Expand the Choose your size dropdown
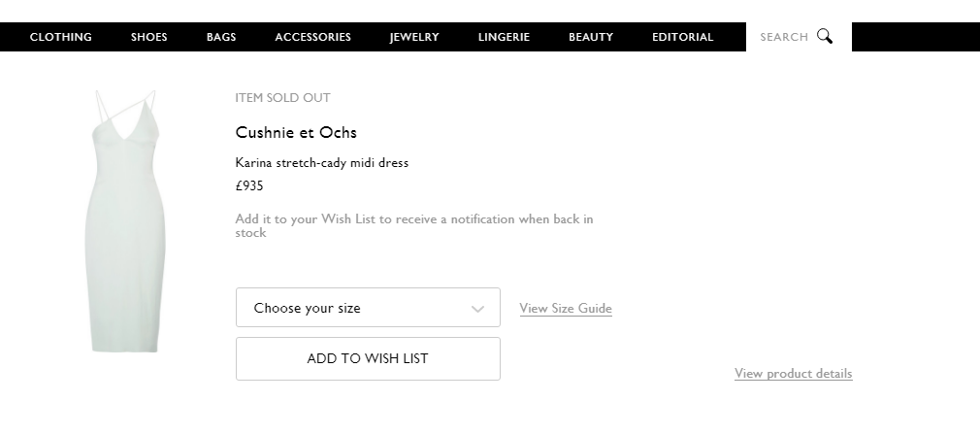980x435 pixels. pyautogui.click(x=368, y=308)
